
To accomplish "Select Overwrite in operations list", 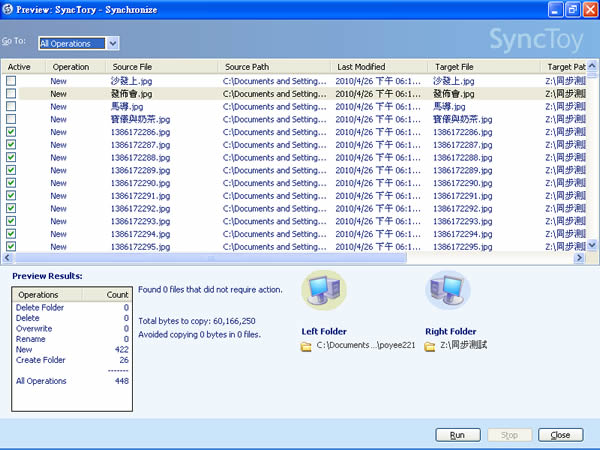I will coord(34,329).
